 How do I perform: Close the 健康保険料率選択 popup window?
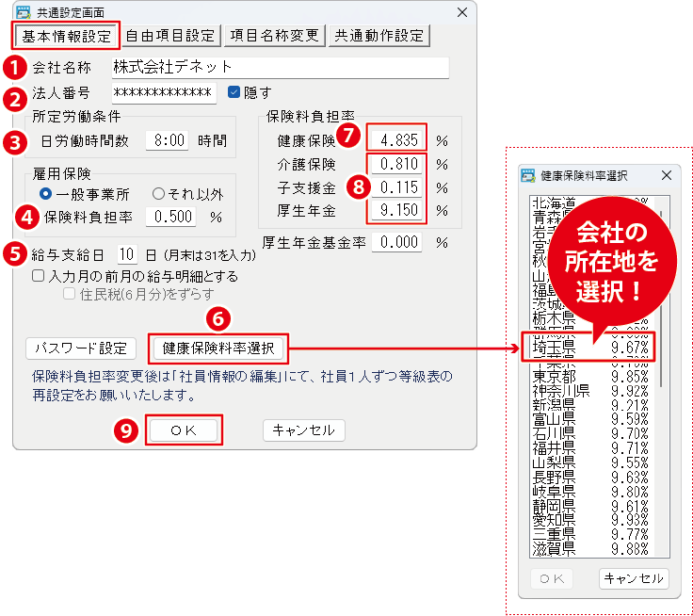click(666, 175)
